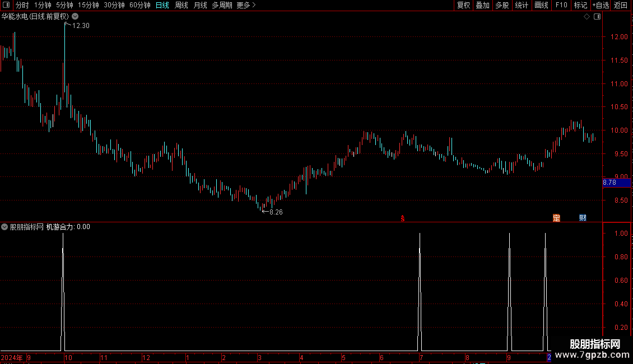
Task: Click month 10 on the time axis
Action: (x=68, y=357)
